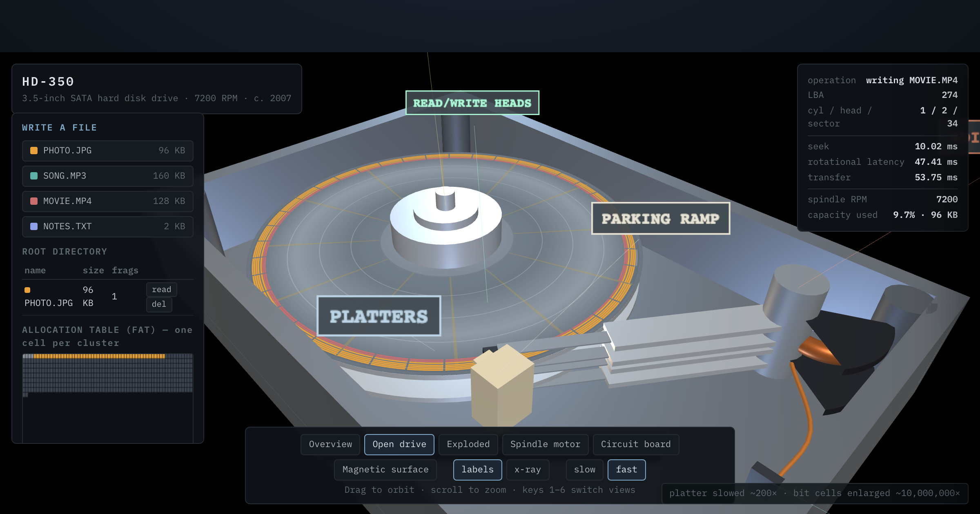Set animation speed to fast
Viewport: 980px width, 514px height.
tap(627, 470)
